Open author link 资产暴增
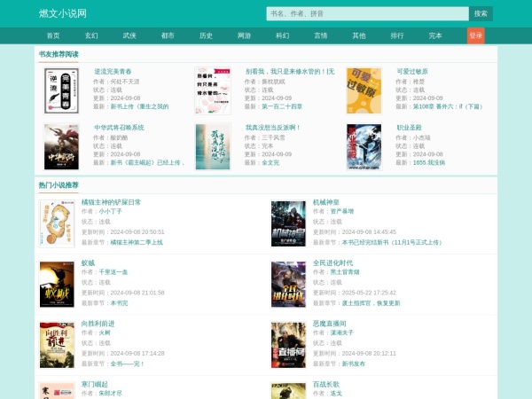The width and height of the screenshot is (532, 399). coord(342,211)
